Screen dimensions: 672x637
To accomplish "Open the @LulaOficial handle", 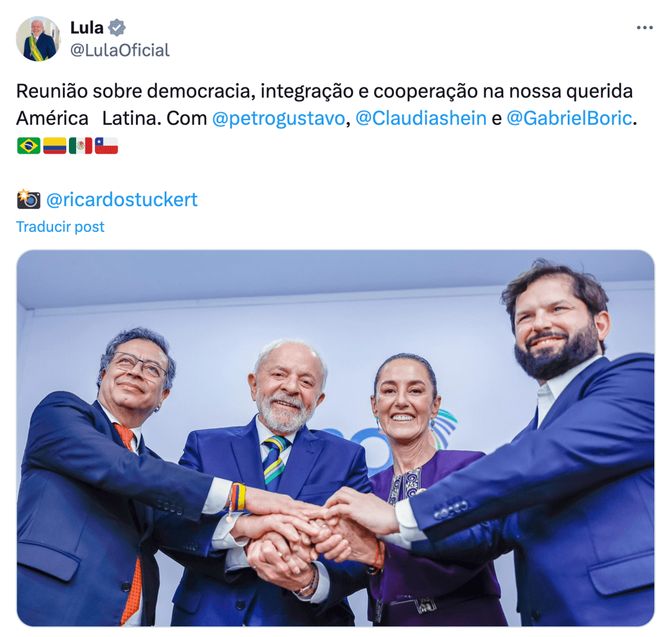I will coord(120,50).
